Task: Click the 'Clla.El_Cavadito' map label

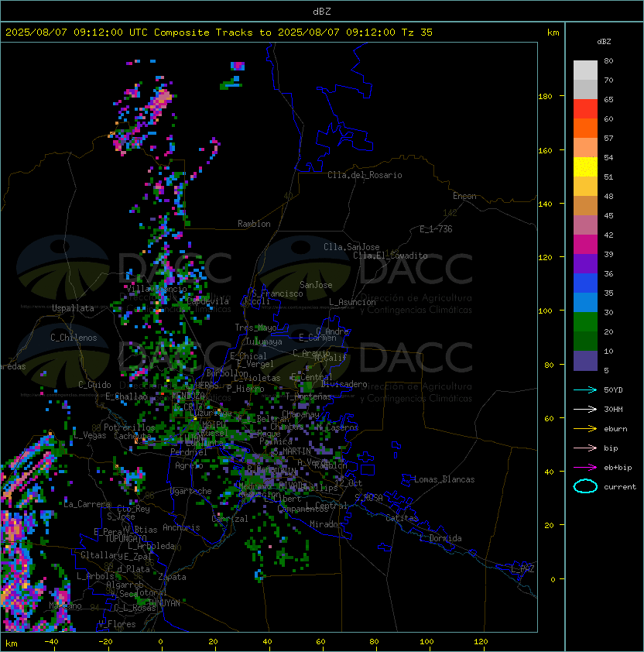Action: (x=390, y=256)
